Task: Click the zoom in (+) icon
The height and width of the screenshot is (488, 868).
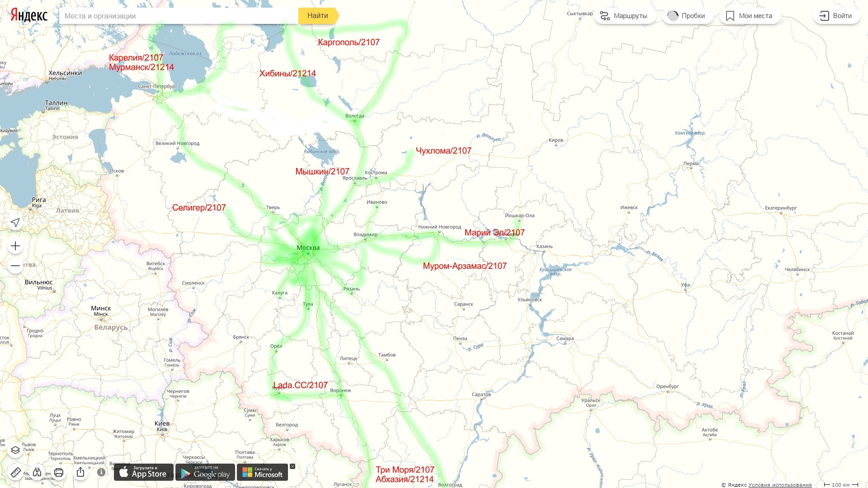Action: pos(14,246)
